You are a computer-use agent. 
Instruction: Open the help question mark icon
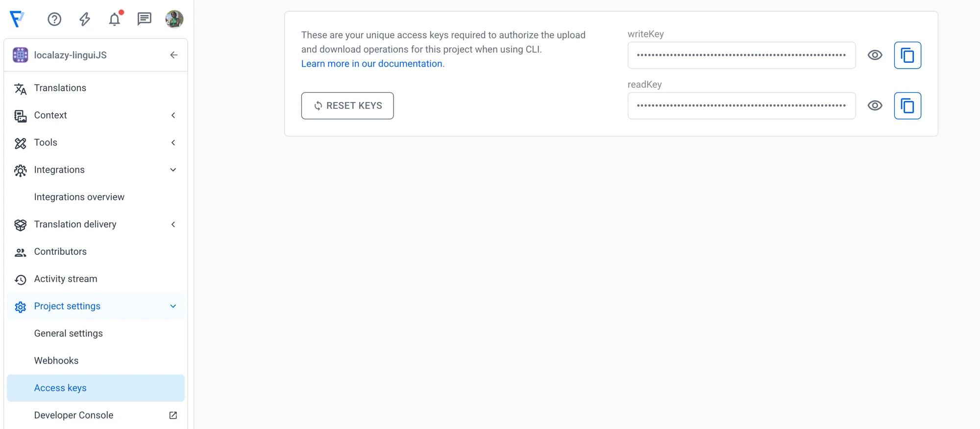(54, 19)
